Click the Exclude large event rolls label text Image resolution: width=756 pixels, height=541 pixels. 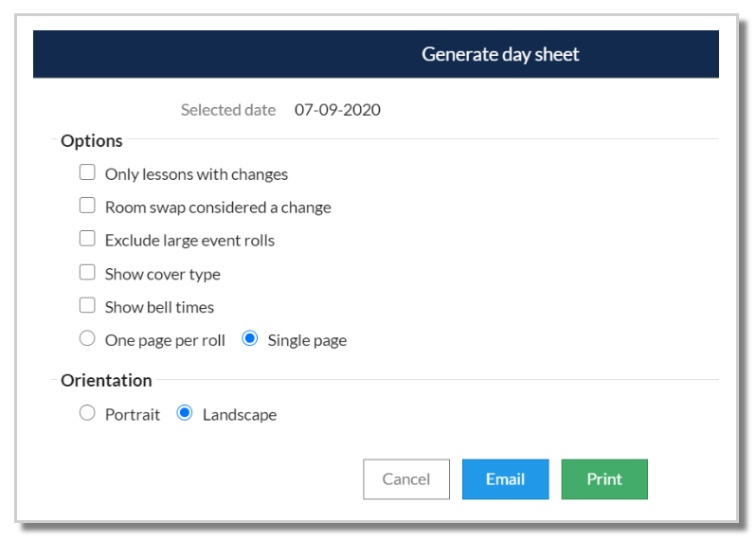tap(189, 241)
